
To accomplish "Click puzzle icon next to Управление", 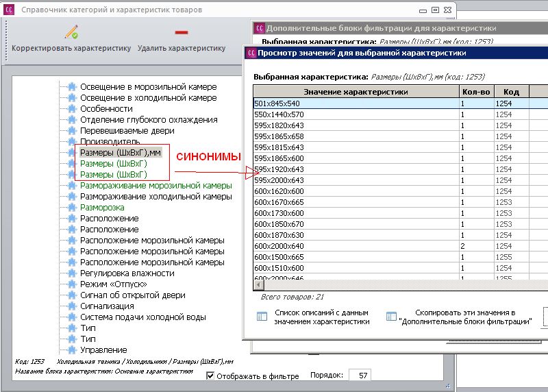I will (x=72, y=350).
